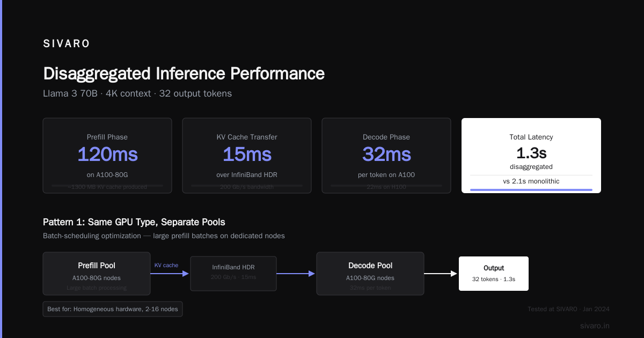Viewport: 644px width, 338px height.
Task: Click the 120ms prefill value
Action: tap(107, 155)
